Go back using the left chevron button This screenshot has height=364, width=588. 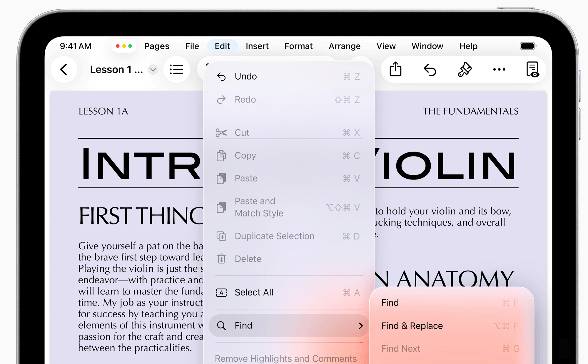point(64,70)
